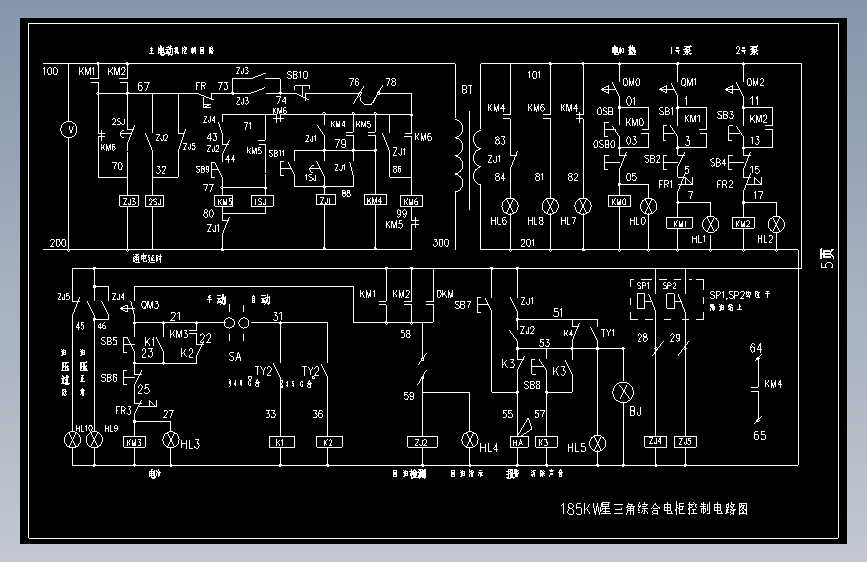867x562 pixels.
Task: Click wire number 201
Action: (527, 243)
